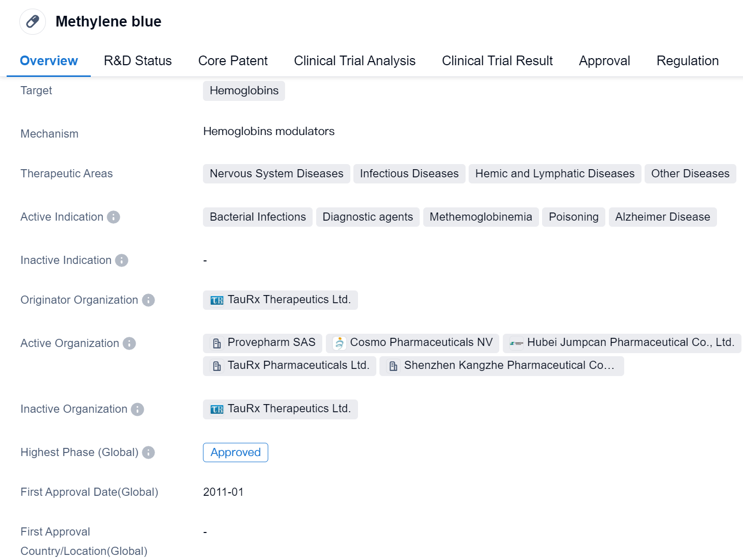This screenshot has height=560, width=743.
Task: Click info icon beside Inactive Organization
Action: (138, 409)
